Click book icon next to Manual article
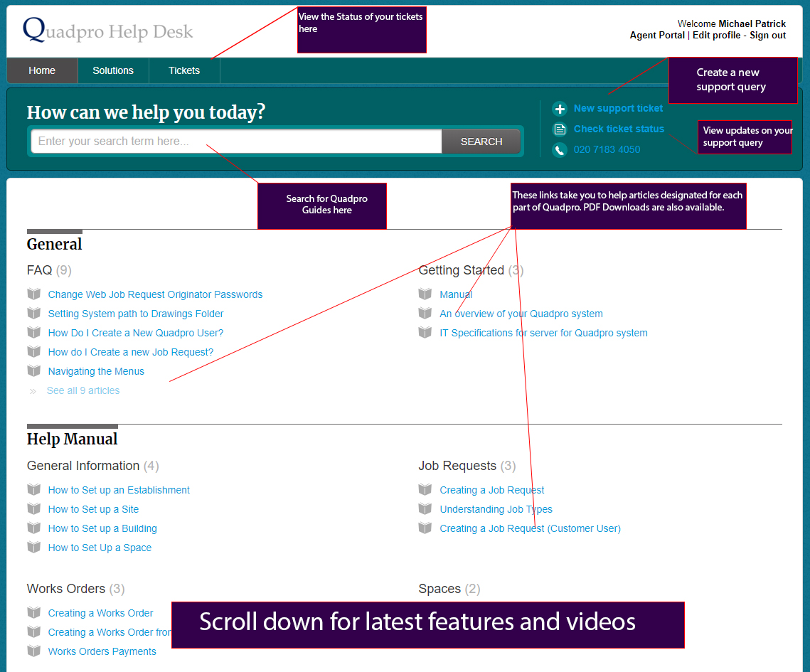Image resolution: width=810 pixels, height=672 pixels. 425,294
